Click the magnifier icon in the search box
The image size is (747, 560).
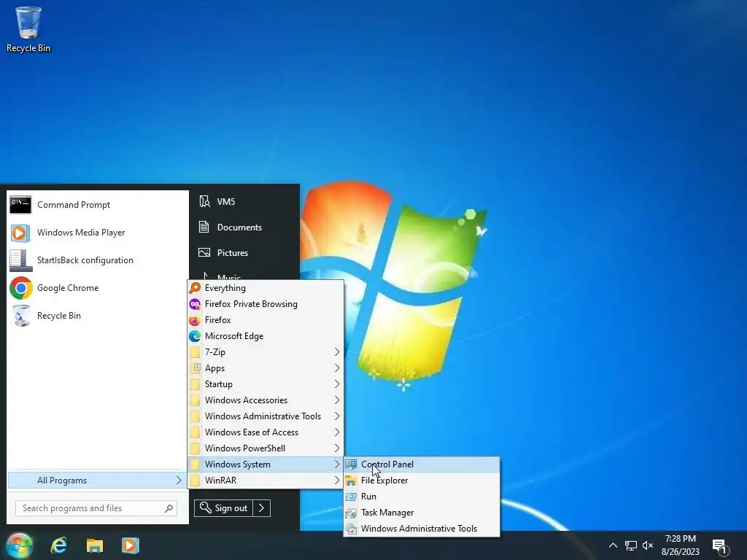click(169, 508)
